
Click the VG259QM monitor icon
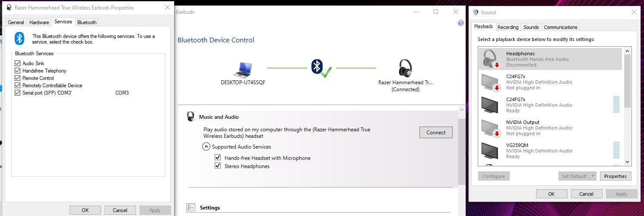[490, 151]
